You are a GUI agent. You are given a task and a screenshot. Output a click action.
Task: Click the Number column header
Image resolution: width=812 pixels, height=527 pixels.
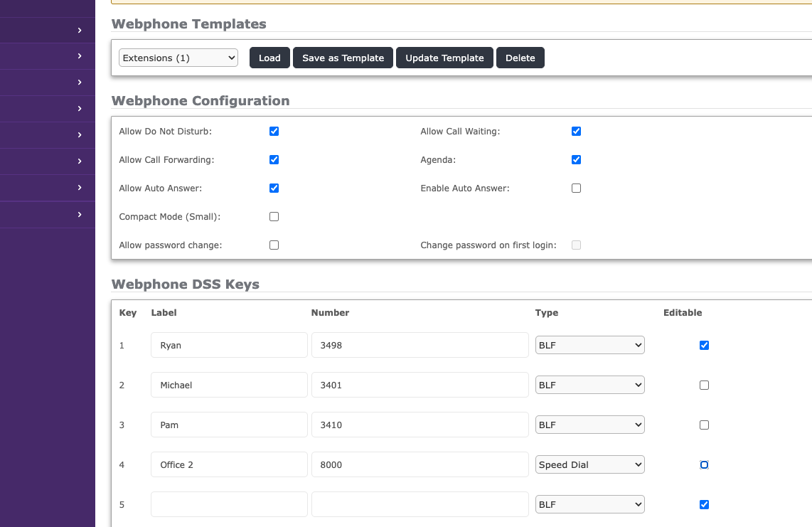point(330,312)
